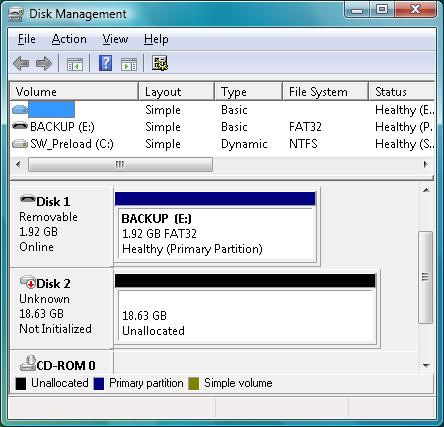This screenshot has width=444, height=427.
Task: Sort by the Type column header
Action: click(x=248, y=91)
